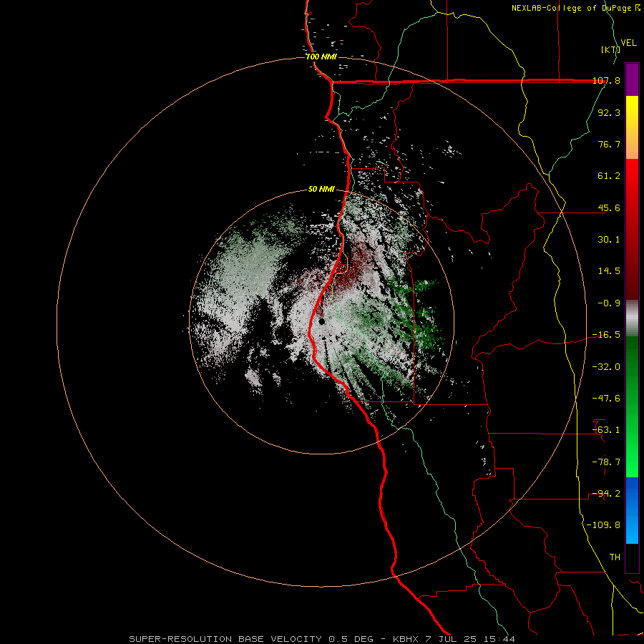Image resolution: width=644 pixels, height=644 pixels.
Task: Select the 14.5 value on the velocity scale
Action: click(x=609, y=271)
